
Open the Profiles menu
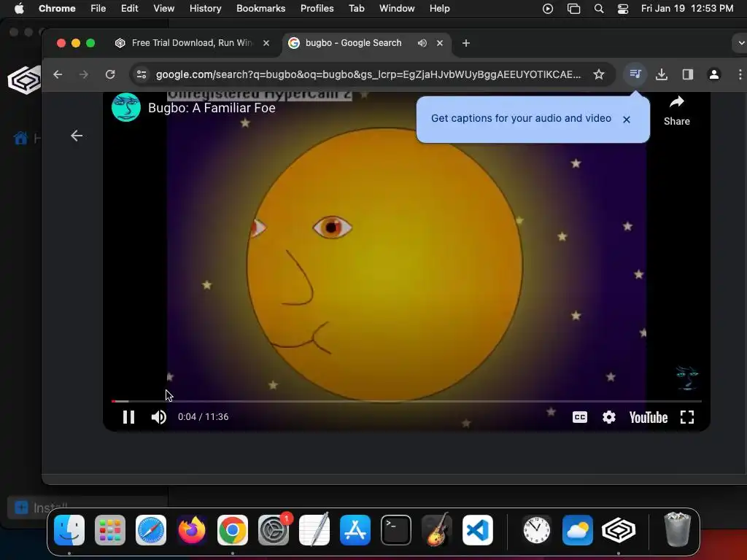click(x=317, y=8)
